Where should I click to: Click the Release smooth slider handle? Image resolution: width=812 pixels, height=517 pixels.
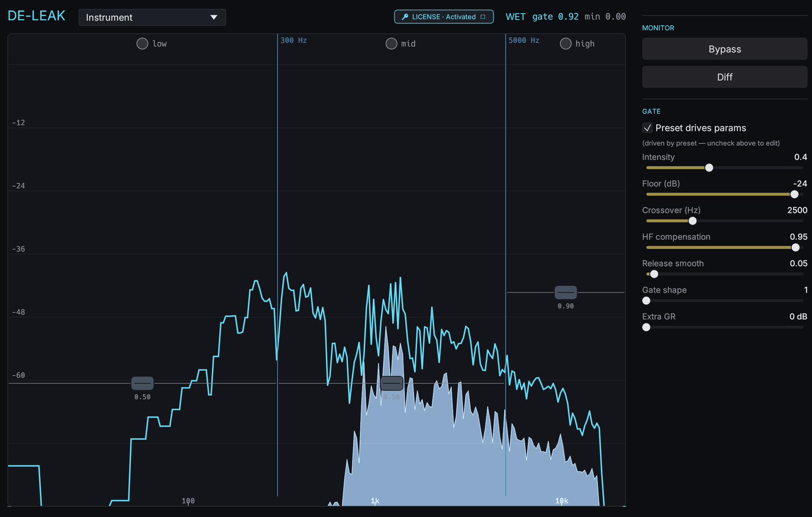tap(654, 274)
